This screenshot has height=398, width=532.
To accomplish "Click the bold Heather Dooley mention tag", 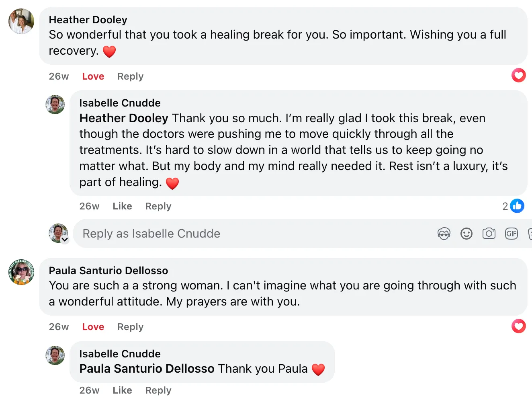I will 124,118.
